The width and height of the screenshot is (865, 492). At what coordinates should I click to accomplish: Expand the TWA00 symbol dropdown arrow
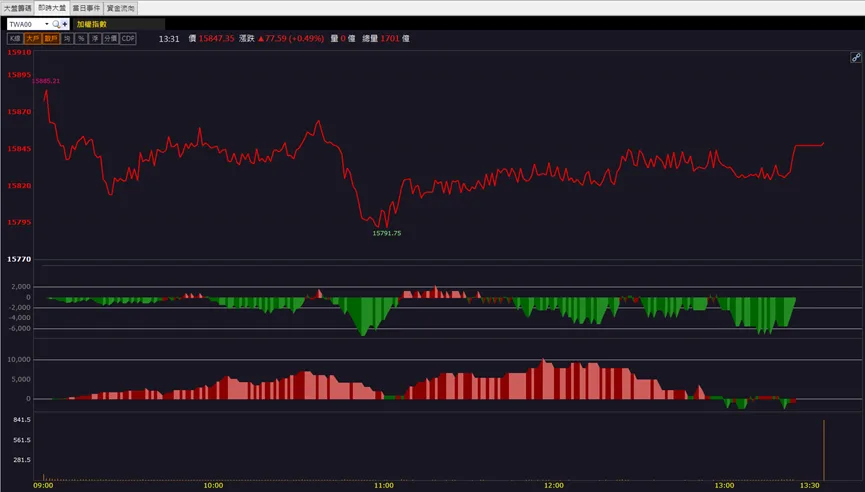46,24
